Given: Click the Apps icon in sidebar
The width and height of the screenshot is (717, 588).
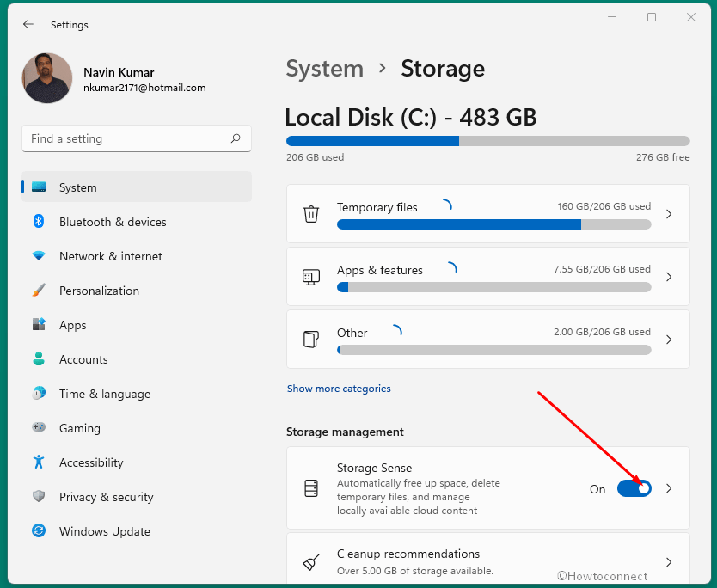Looking at the screenshot, I should pos(39,324).
